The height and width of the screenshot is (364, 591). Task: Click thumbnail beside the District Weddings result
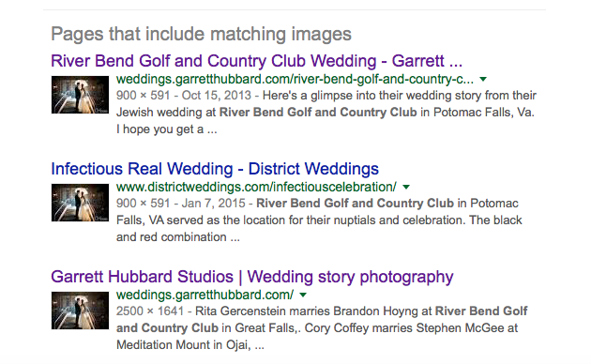[x=80, y=203]
